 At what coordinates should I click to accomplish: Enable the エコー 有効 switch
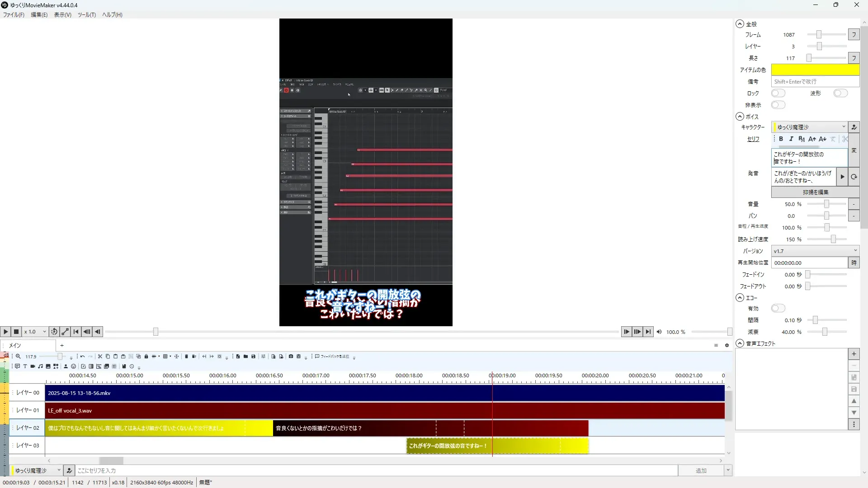(x=778, y=308)
